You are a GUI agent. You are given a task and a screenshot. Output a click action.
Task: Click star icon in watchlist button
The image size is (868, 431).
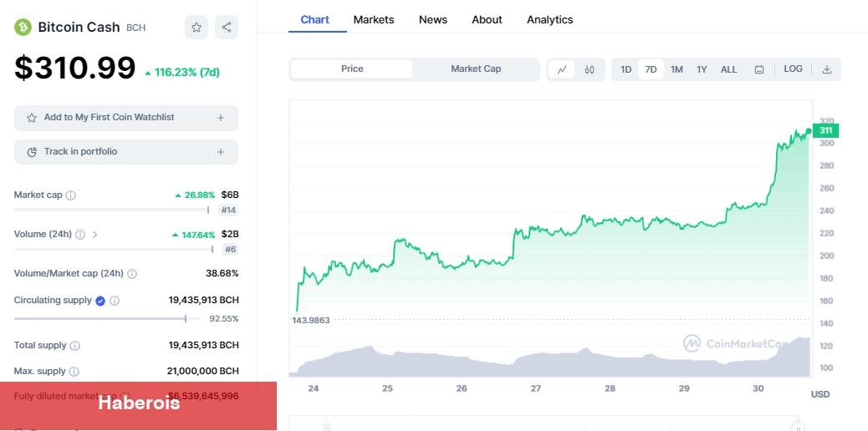(x=32, y=118)
